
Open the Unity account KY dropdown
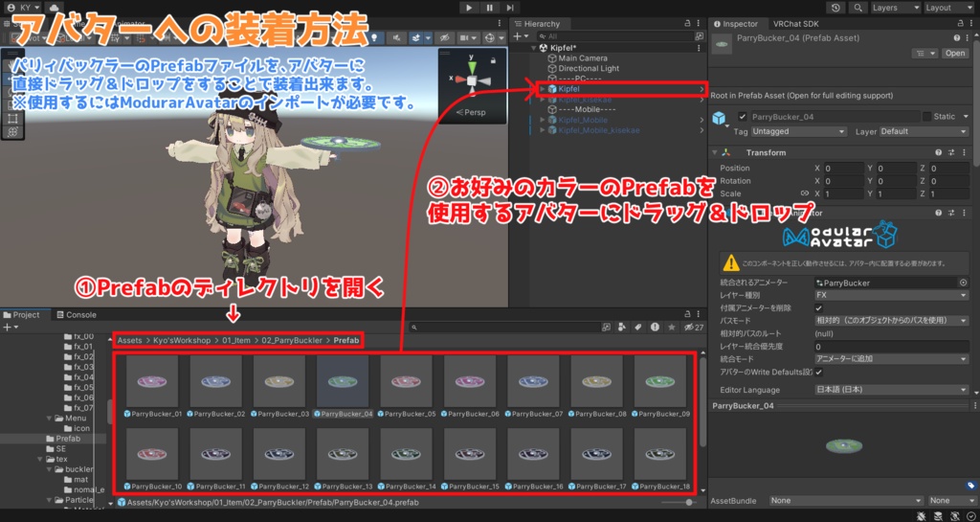click(x=23, y=8)
